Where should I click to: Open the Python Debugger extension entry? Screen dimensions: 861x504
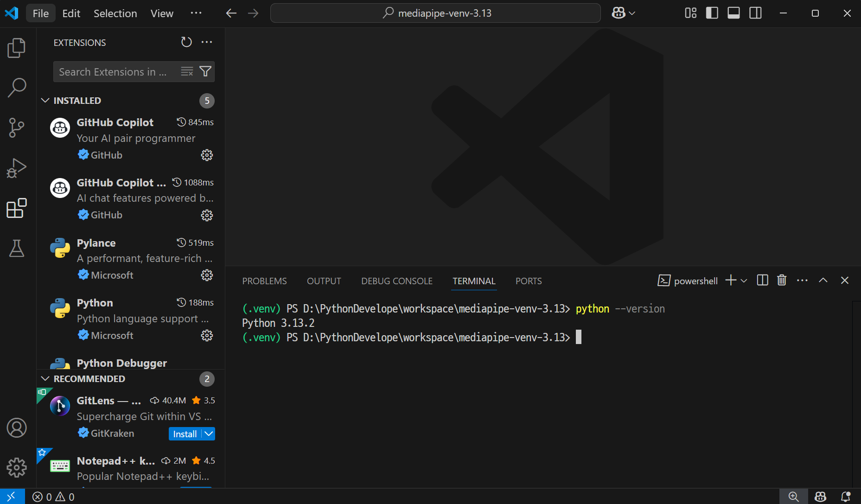point(131,360)
